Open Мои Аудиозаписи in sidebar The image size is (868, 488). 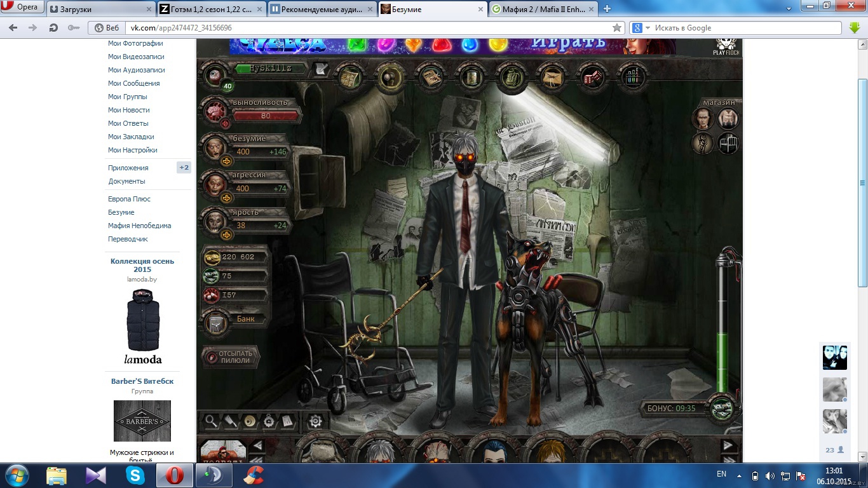pyautogui.click(x=137, y=70)
